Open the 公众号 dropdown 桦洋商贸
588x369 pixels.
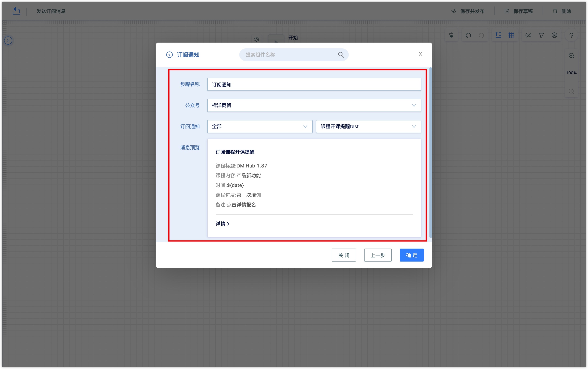pos(314,105)
